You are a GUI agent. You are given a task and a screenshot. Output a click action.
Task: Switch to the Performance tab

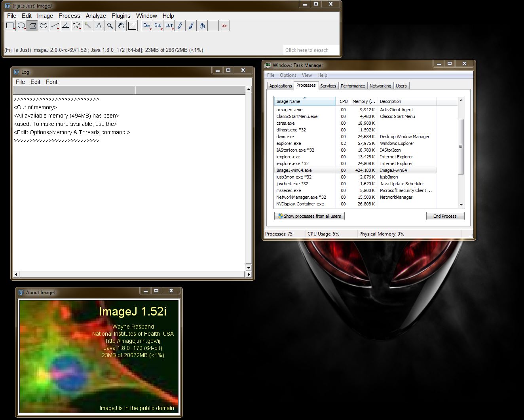click(x=353, y=86)
